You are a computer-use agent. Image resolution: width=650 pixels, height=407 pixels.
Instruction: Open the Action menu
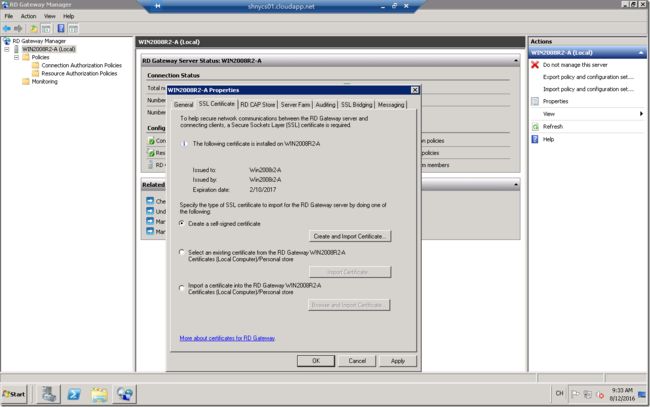pyautogui.click(x=28, y=16)
